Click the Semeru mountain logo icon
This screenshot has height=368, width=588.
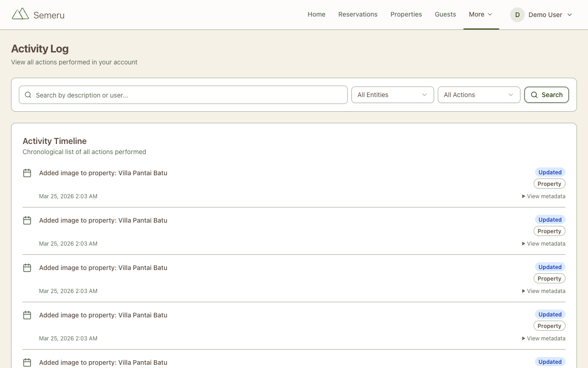coord(20,14)
